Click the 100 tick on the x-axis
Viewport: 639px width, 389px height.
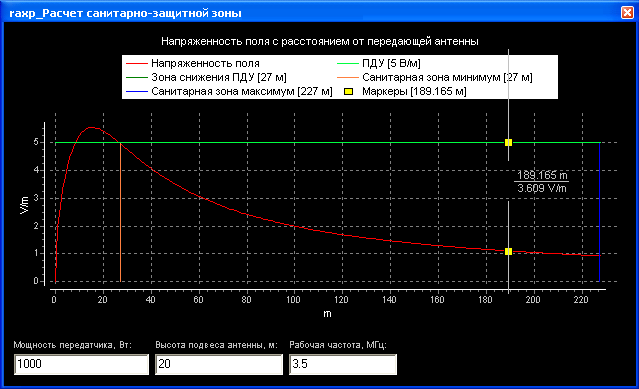coord(293,300)
